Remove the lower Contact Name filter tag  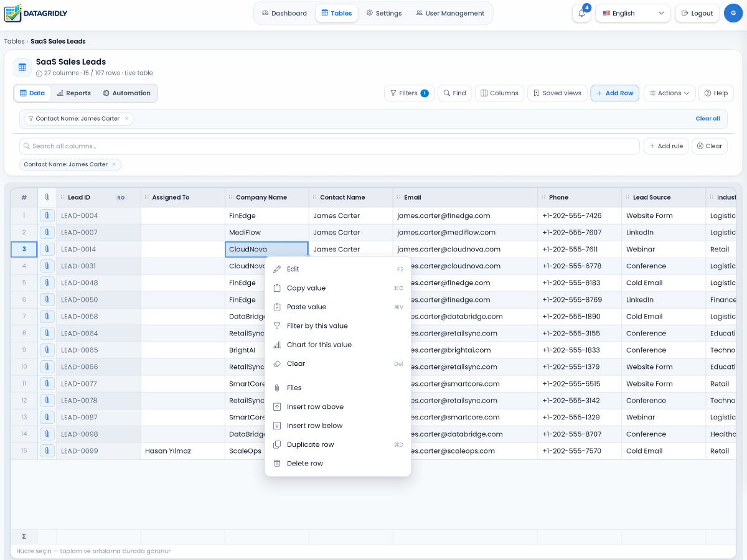(114, 164)
